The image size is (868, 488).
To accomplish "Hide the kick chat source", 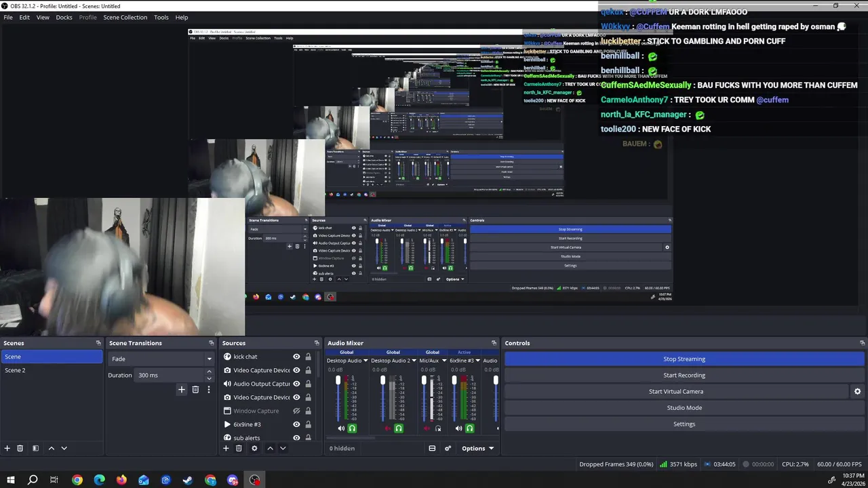I will click(296, 357).
